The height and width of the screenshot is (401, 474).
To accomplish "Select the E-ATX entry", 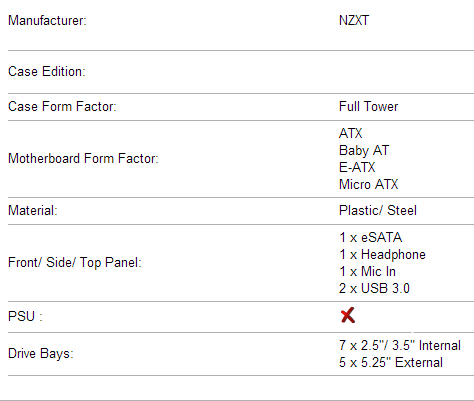I will pos(357,167).
